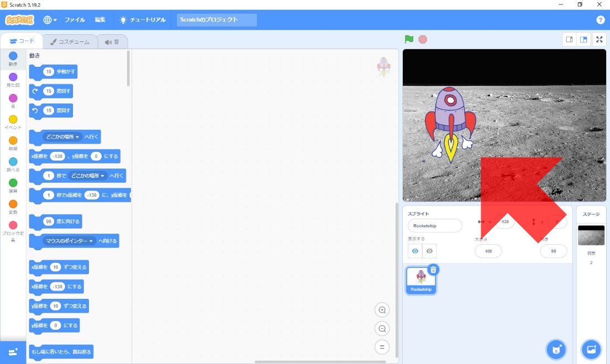Viewport: 610px width, 364px height.
Task: Click the x座標を-130にする block
Action: pos(56,287)
